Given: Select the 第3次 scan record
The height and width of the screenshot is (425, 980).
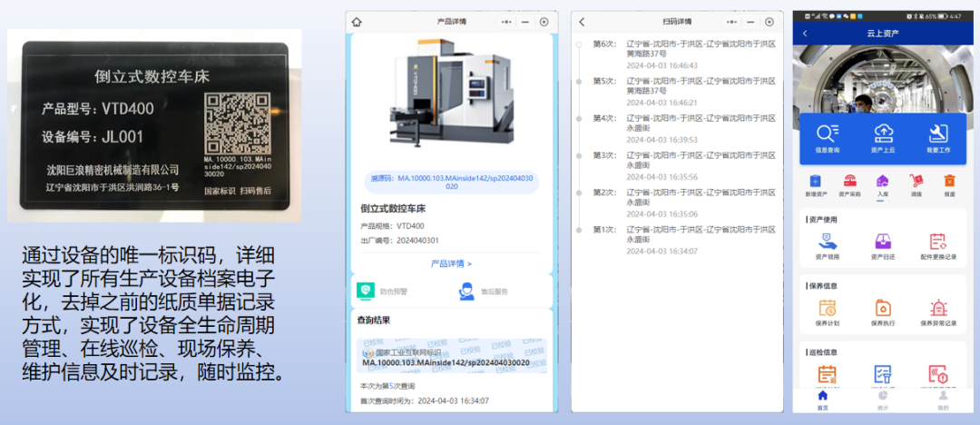Looking at the screenshot, I should 684,165.
